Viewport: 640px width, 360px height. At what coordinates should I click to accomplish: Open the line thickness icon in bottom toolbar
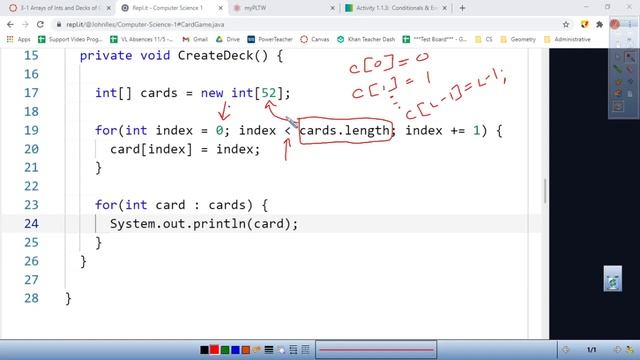(269, 350)
